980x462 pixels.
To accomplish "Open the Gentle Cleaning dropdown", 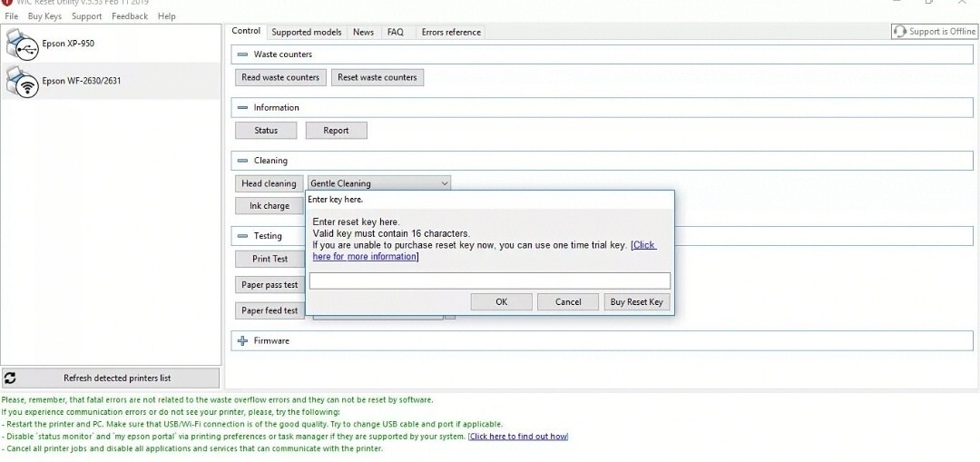I will click(444, 183).
